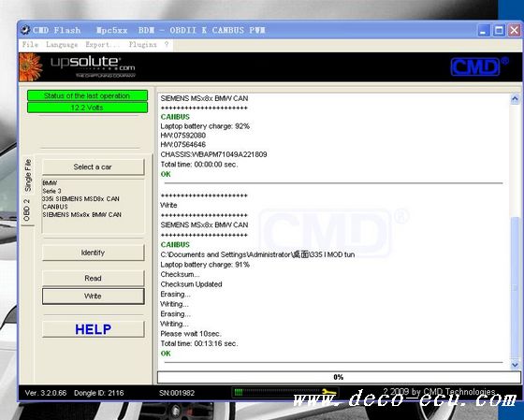524x420 pixels.
Task: Minimize the CMD Flash window
Action: click(x=483, y=31)
